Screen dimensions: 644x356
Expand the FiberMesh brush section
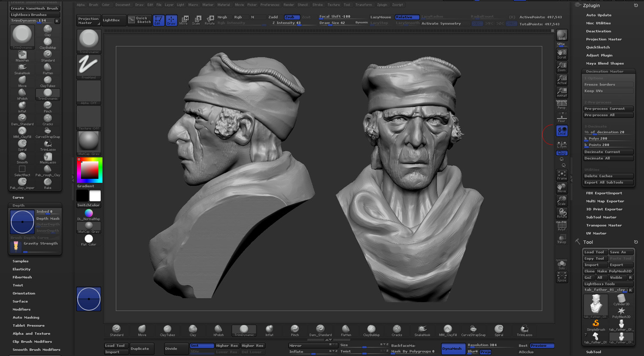pyautogui.click(x=22, y=277)
